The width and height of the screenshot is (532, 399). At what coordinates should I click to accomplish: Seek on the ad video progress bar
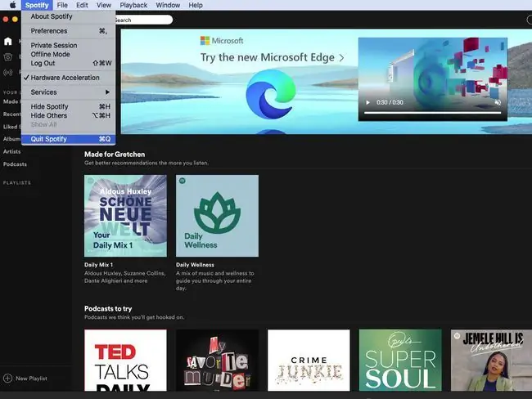pyautogui.click(x=433, y=113)
